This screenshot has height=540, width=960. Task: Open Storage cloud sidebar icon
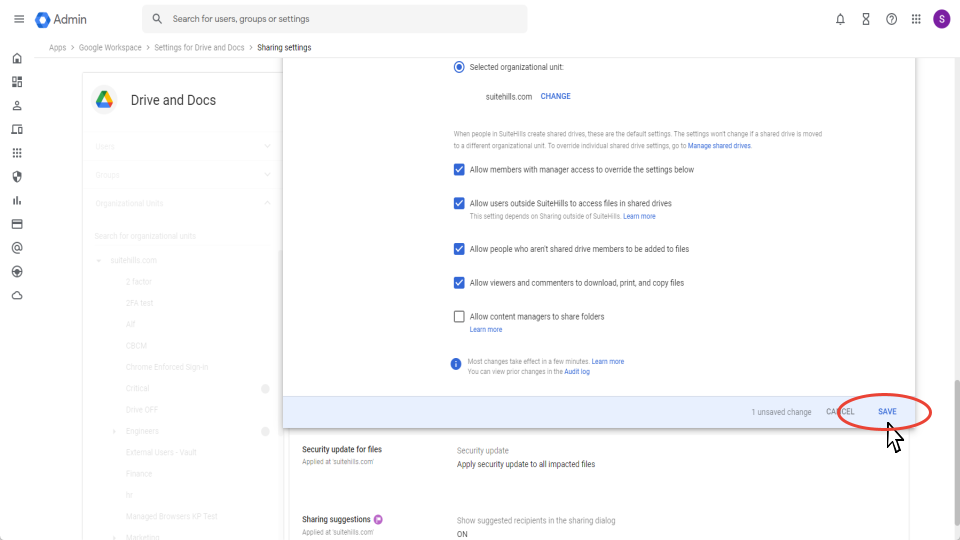click(x=17, y=296)
